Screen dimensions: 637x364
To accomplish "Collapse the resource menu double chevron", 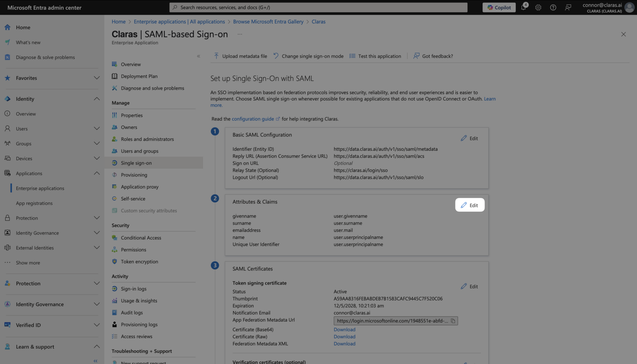I will [x=198, y=56].
